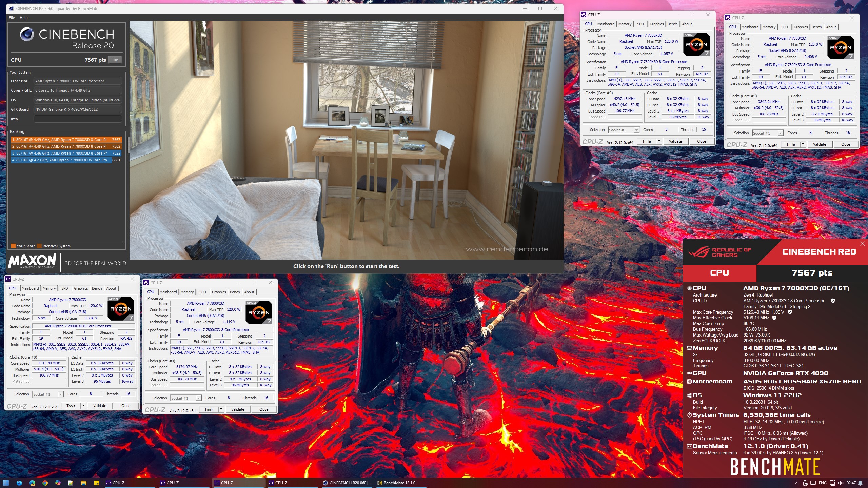868x488 pixels.
Task: Switch to Memory tab in 5174.97 MHz CPU-Z
Action: 187,292
